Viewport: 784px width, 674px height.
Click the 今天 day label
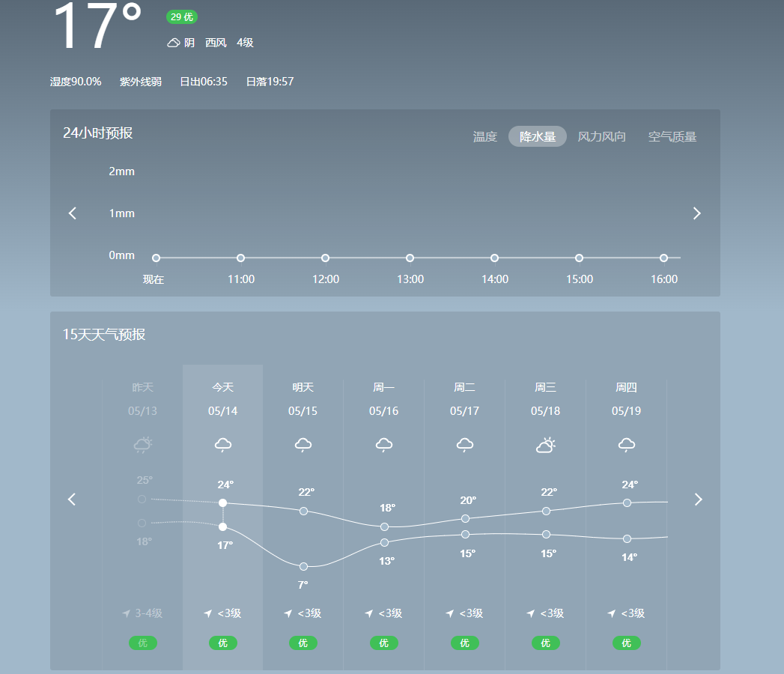pyautogui.click(x=223, y=387)
